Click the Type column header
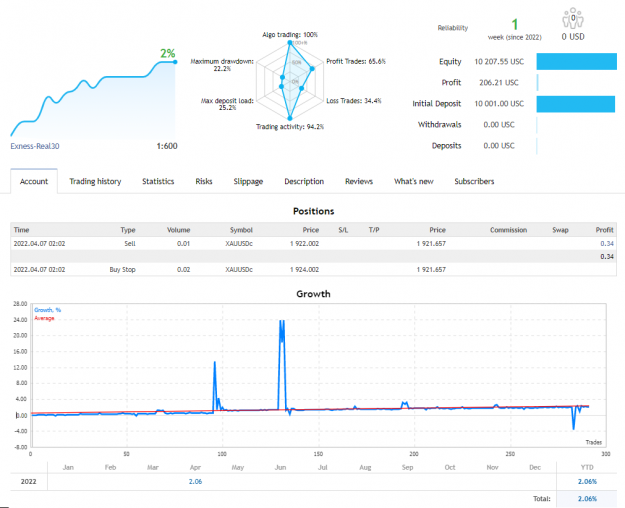This screenshot has width=625, height=508. click(x=128, y=230)
